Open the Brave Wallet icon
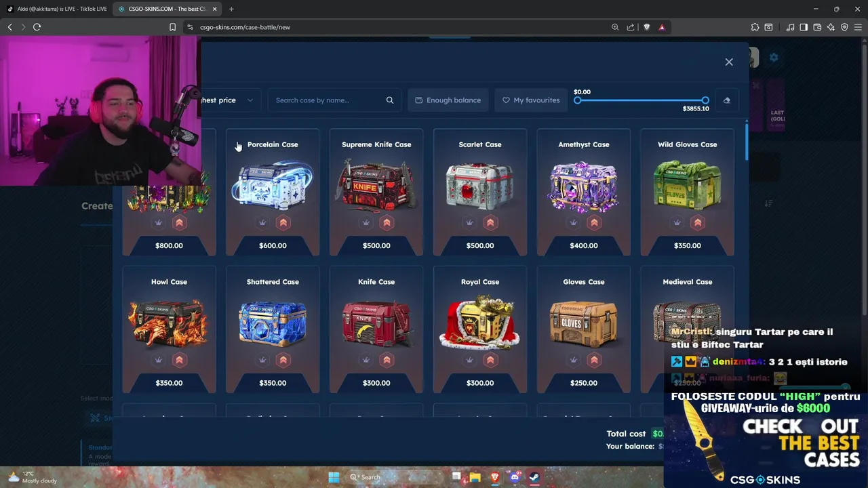This screenshot has height=488, width=868. click(817, 27)
